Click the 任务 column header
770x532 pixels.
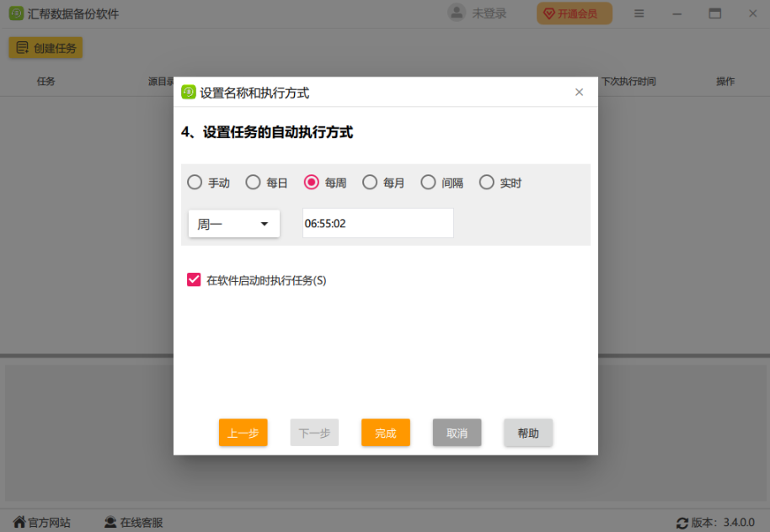45,82
